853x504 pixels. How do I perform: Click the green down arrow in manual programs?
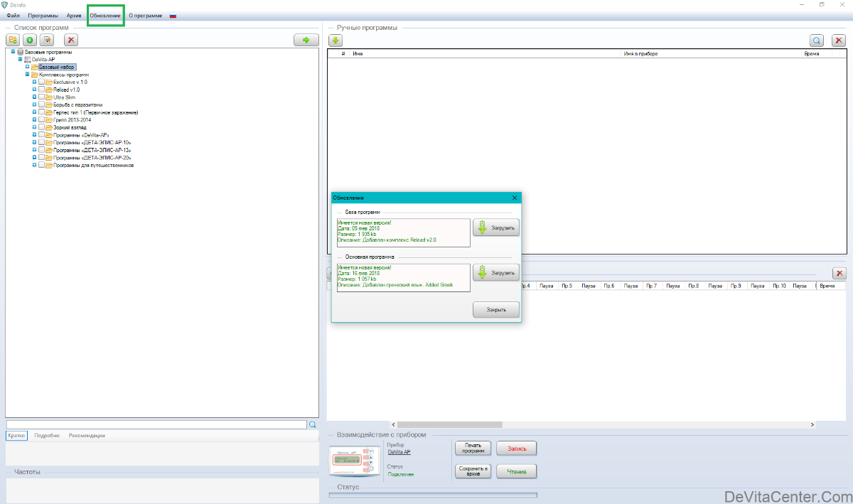point(336,41)
